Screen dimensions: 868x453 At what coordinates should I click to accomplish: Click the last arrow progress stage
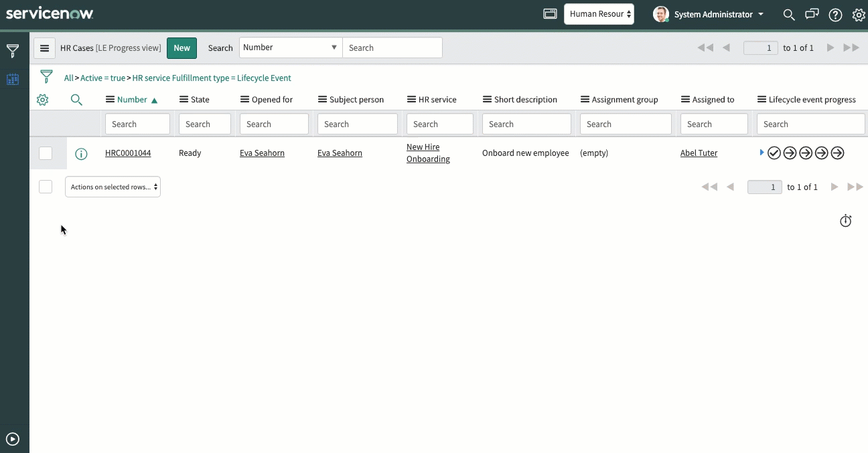click(837, 153)
